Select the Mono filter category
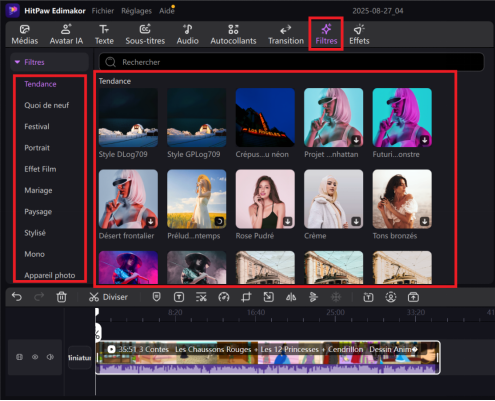495x401 pixels. (x=34, y=254)
